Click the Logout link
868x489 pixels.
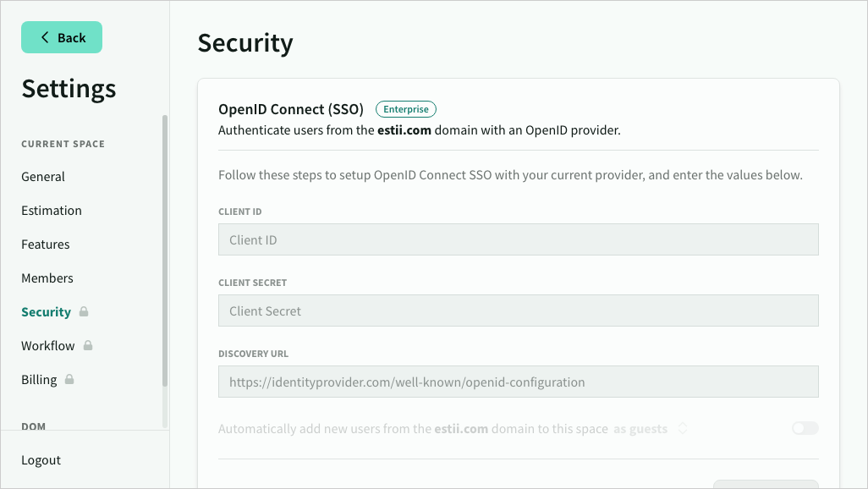pos(41,460)
